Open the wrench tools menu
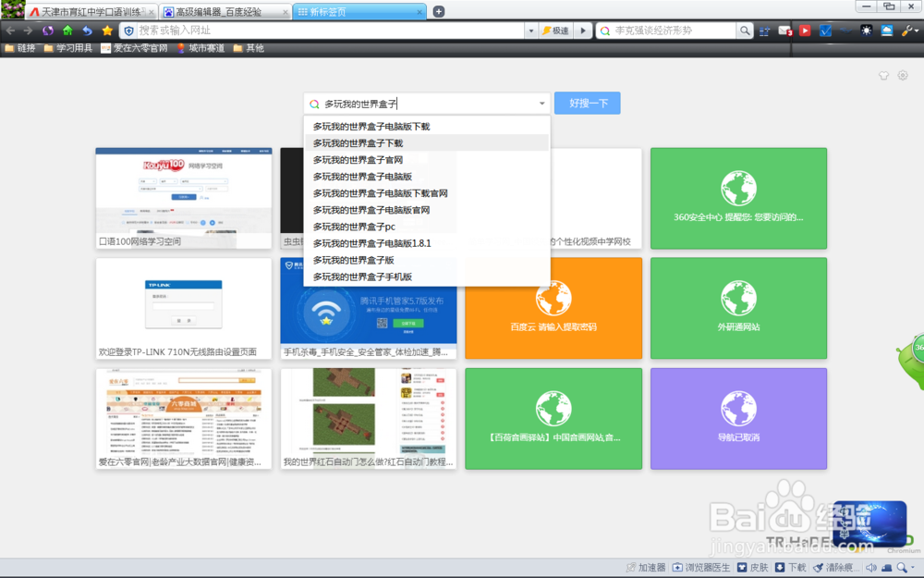Image resolution: width=924 pixels, height=578 pixels. coord(908,31)
